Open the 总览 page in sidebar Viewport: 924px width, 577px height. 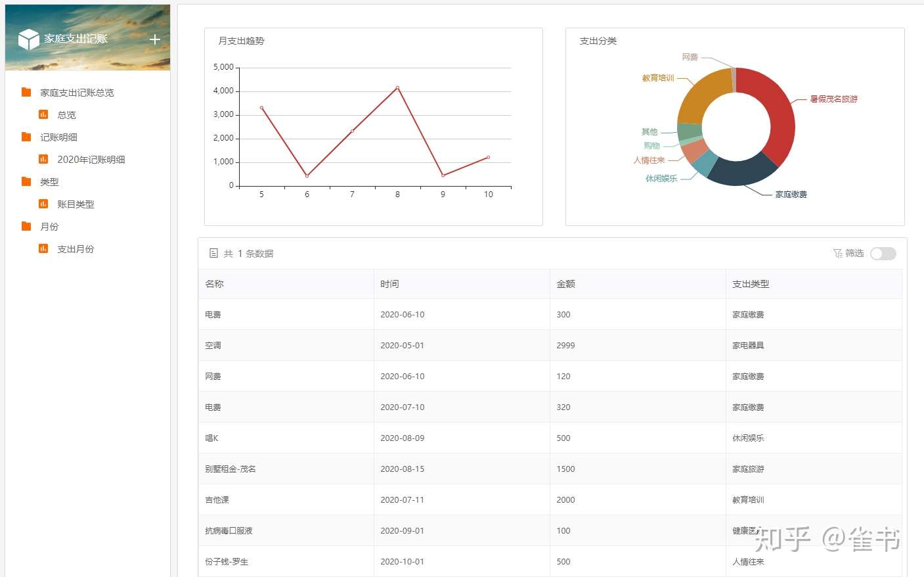click(66, 115)
